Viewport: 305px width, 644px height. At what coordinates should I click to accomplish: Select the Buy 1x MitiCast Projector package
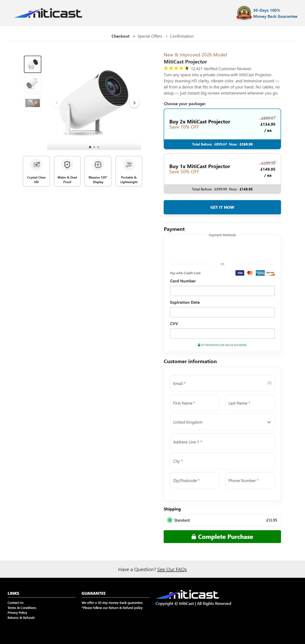click(x=222, y=169)
